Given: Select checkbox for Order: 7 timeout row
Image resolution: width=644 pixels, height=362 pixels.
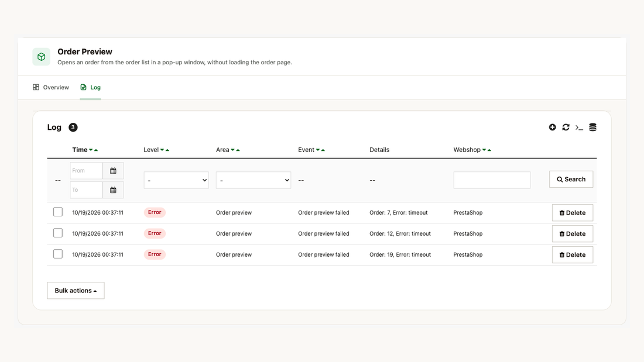Looking at the screenshot, I should point(58,212).
